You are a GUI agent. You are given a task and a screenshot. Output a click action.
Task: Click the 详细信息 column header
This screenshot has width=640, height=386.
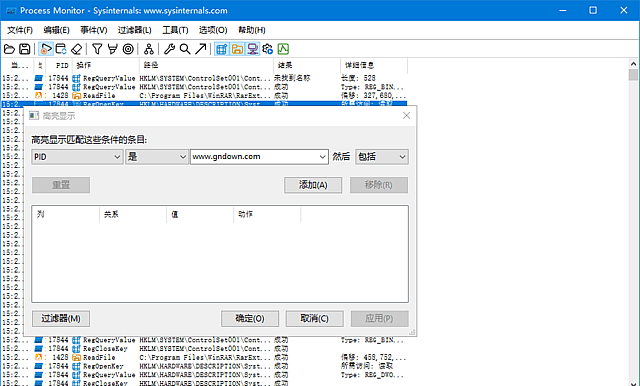[374, 65]
